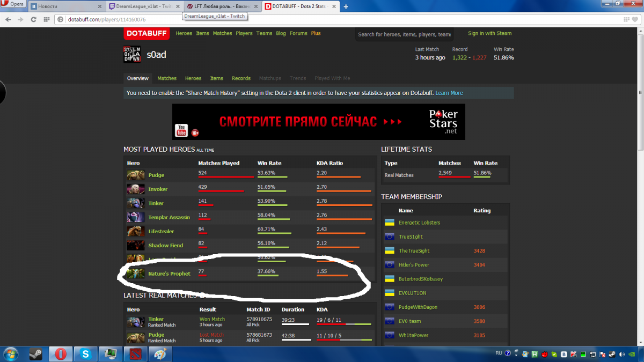
Task: Open Lost Match result for Pudge
Action: (x=211, y=335)
